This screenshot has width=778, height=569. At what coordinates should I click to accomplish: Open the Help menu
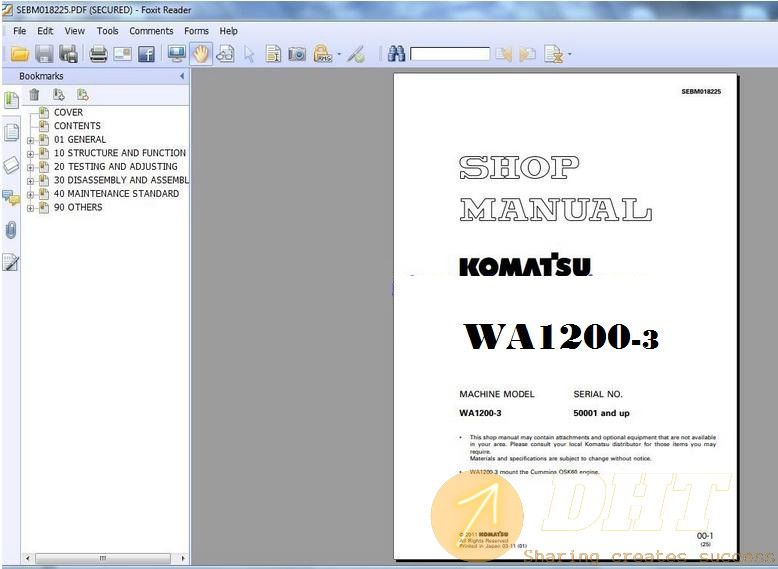click(229, 31)
